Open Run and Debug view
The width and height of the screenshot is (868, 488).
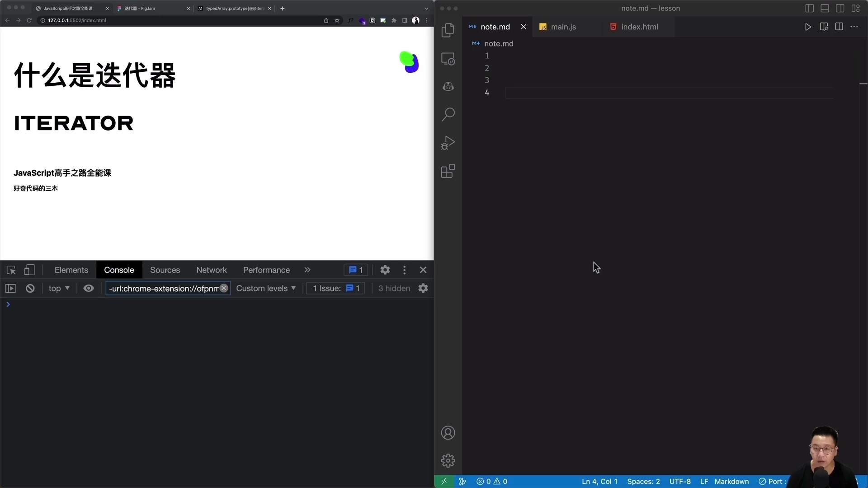(x=448, y=142)
